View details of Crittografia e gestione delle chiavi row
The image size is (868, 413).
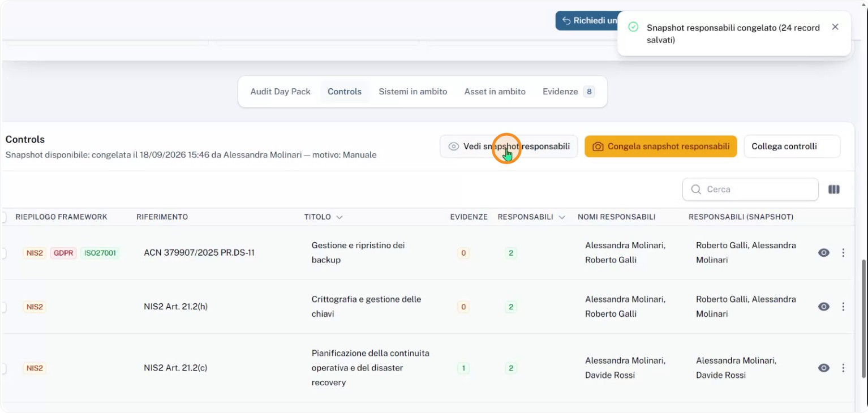point(824,307)
